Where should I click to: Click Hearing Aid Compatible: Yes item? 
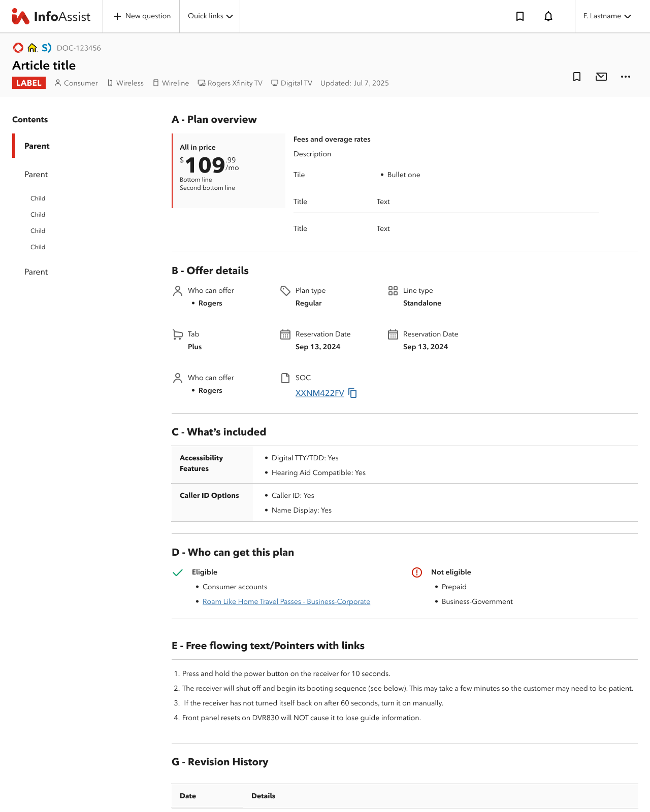pos(318,472)
